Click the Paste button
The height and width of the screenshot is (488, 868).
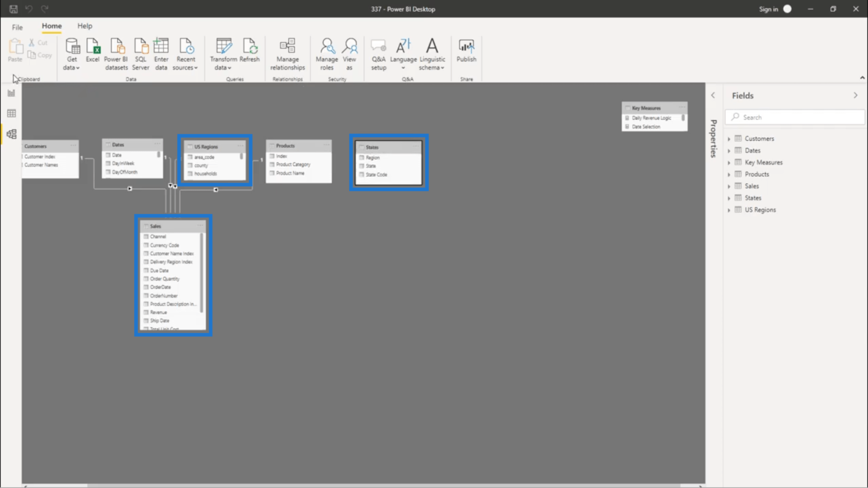coord(15,51)
